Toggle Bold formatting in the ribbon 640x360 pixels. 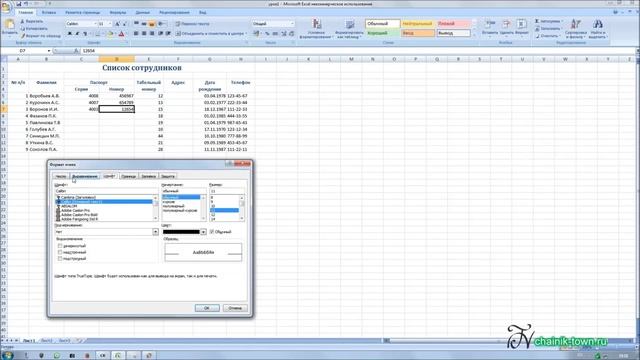click(70, 33)
